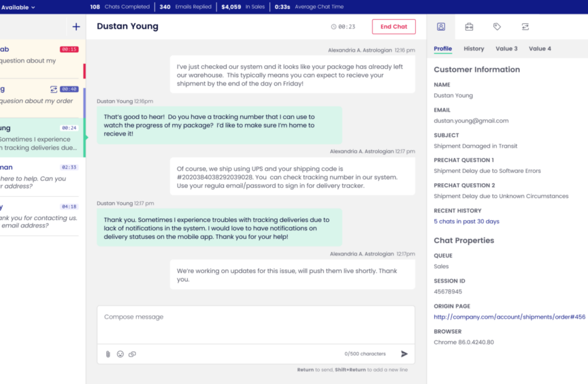Open the transfer panel icon
Image resolution: width=588 pixels, height=384 pixels.
(525, 27)
